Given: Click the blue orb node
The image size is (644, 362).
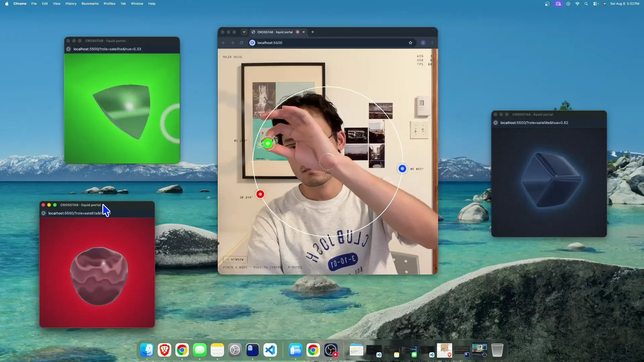Looking at the screenshot, I should (x=402, y=169).
